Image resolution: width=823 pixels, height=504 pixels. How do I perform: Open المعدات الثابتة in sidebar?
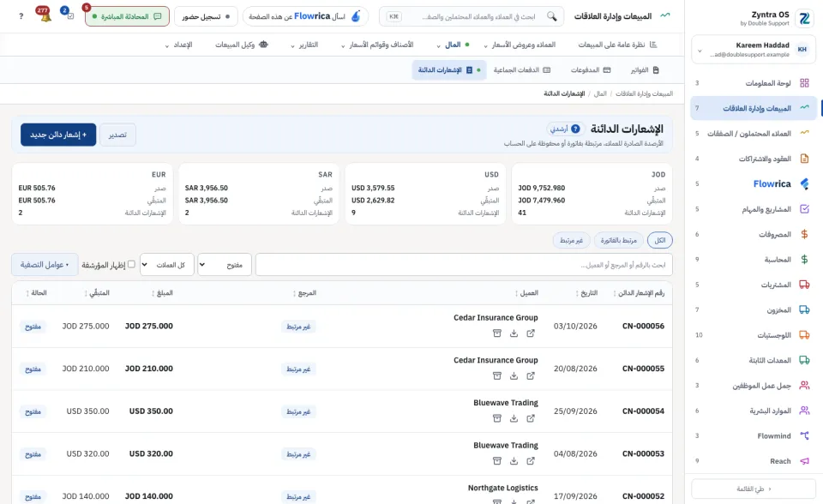(754, 360)
